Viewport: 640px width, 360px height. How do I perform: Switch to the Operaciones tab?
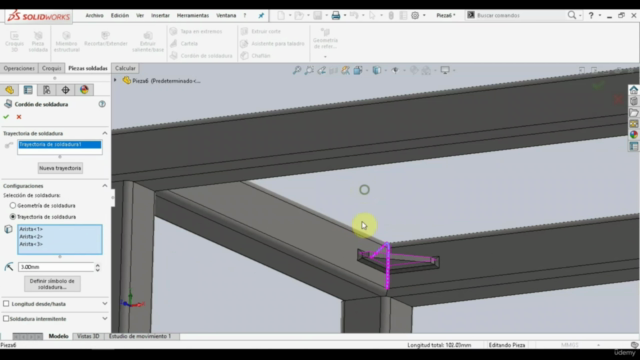click(19, 68)
